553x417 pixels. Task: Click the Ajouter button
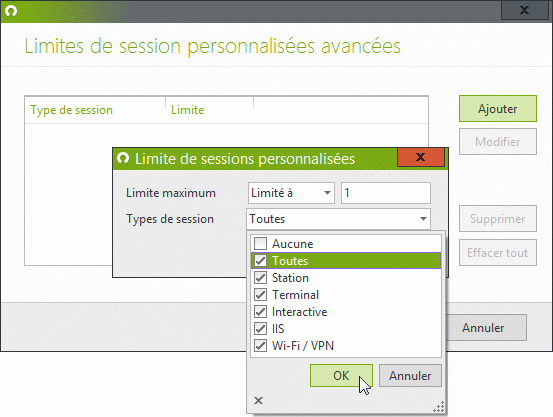pos(498,109)
